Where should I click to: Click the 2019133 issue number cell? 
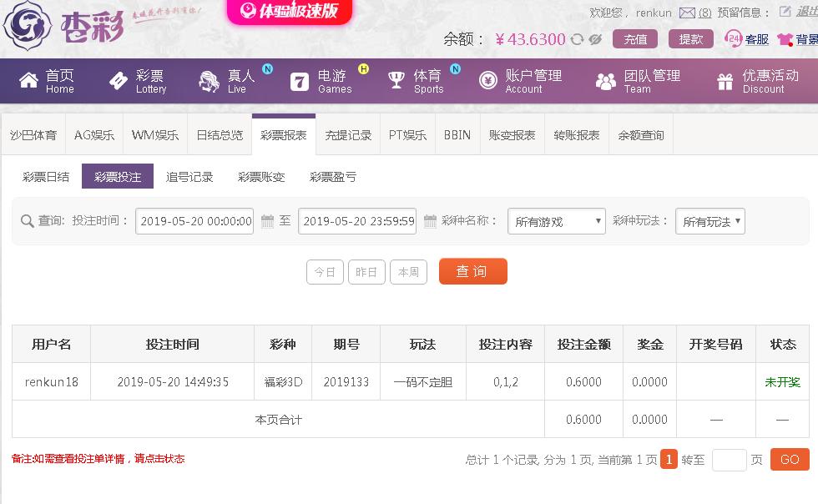[346, 382]
